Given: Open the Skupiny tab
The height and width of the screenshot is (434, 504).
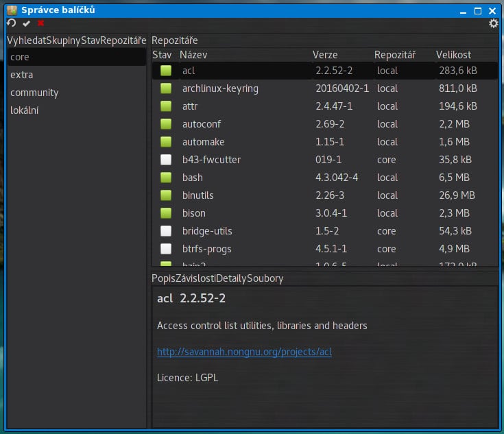Looking at the screenshot, I should pyautogui.click(x=63, y=40).
